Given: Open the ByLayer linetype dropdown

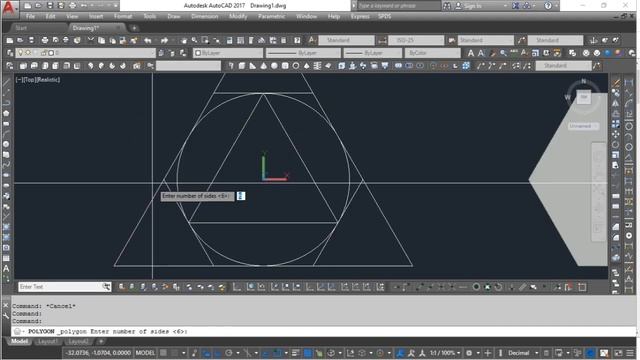Looking at the screenshot, I should [x=303, y=53].
